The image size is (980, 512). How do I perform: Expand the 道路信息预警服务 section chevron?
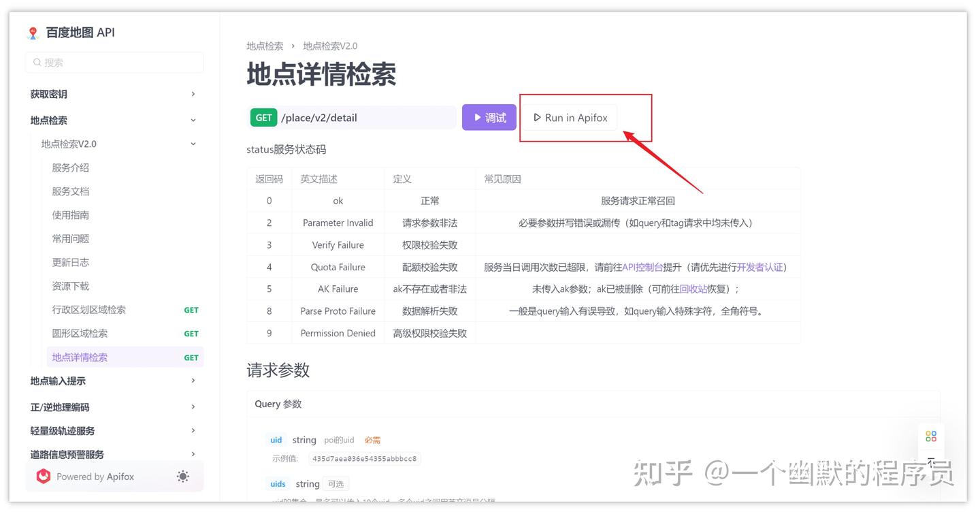193,454
